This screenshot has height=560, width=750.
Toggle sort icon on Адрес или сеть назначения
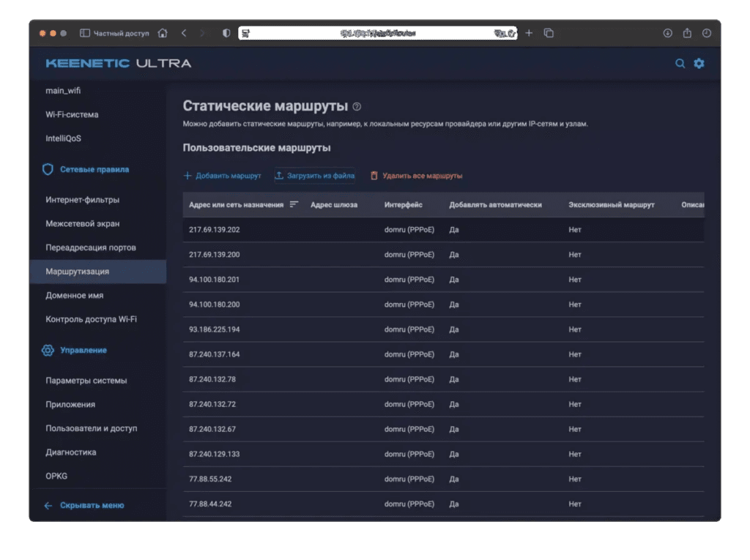pyautogui.click(x=294, y=204)
